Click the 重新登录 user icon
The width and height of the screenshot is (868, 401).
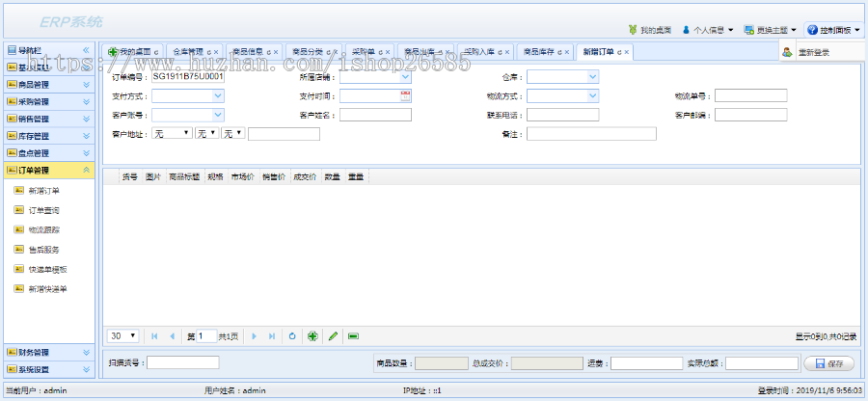pyautogui.click(x=787, y=53)
